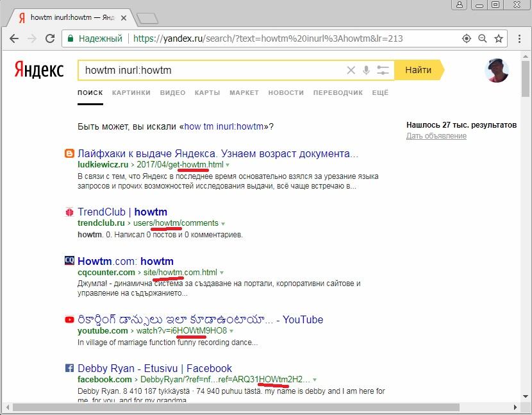Click the youtube.com domain link
The width and height of the screenshot is (532, 415).
[103, 331]
